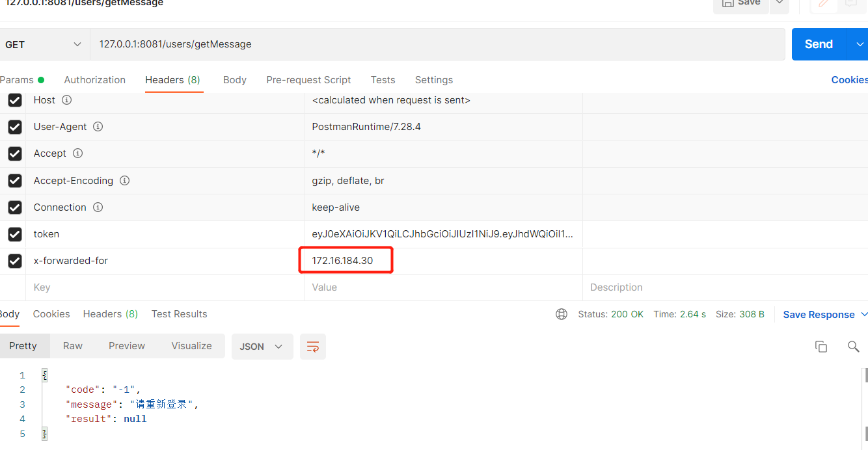The height and width of the screenshot is (450, 868).
Task: Click the info icon beside Host header
Action: tap(66, 100)
